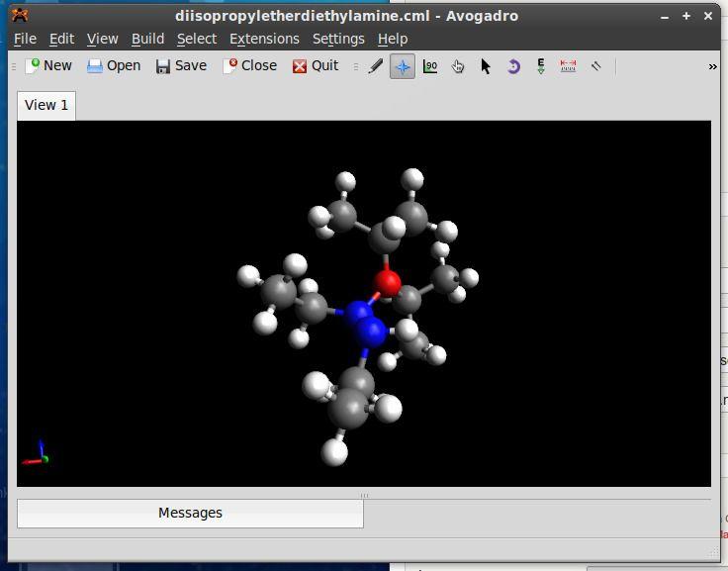The width and height of the screenshot is (728, 571).
Task: Open the Build menu
Action: click(x=147, y=39)
